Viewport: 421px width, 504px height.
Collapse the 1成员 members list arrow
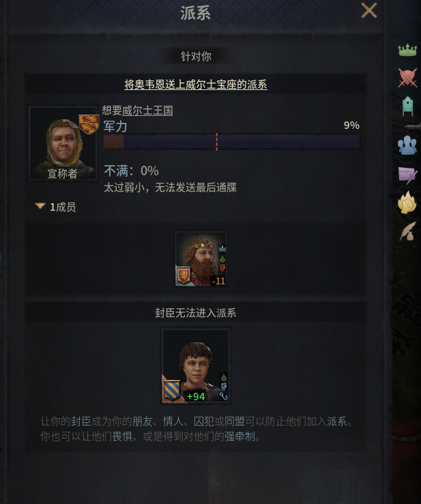[x=40, y=206]
